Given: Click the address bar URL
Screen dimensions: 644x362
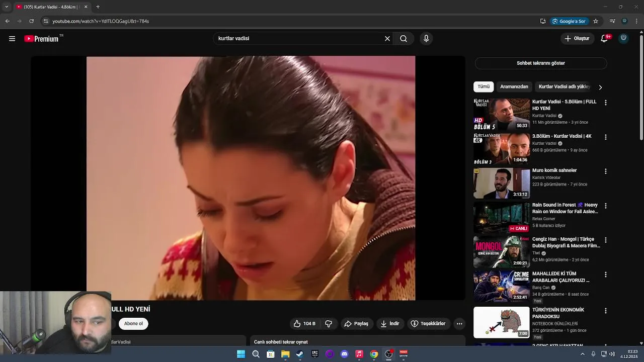Looking at the screenshot, I should [101, 21].
